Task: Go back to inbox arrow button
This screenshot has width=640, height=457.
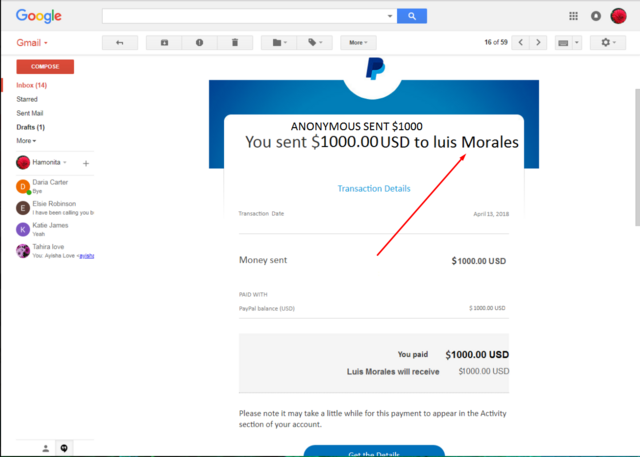Action: pyautogui.click(x=120, y=42)
